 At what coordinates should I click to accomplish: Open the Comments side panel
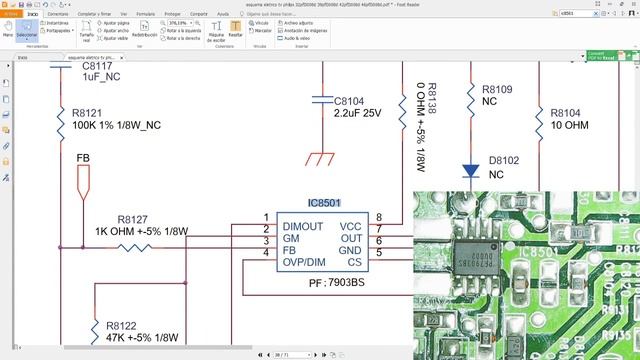[x=6, y=130]
